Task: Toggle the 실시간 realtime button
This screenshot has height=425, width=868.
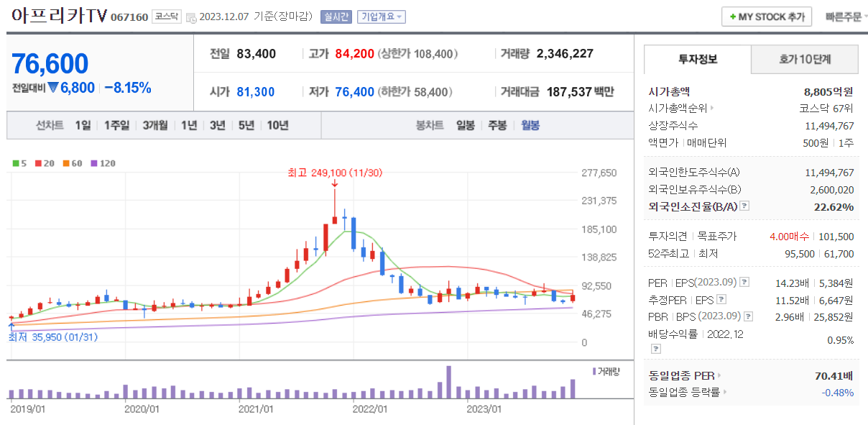Action: 338,17
